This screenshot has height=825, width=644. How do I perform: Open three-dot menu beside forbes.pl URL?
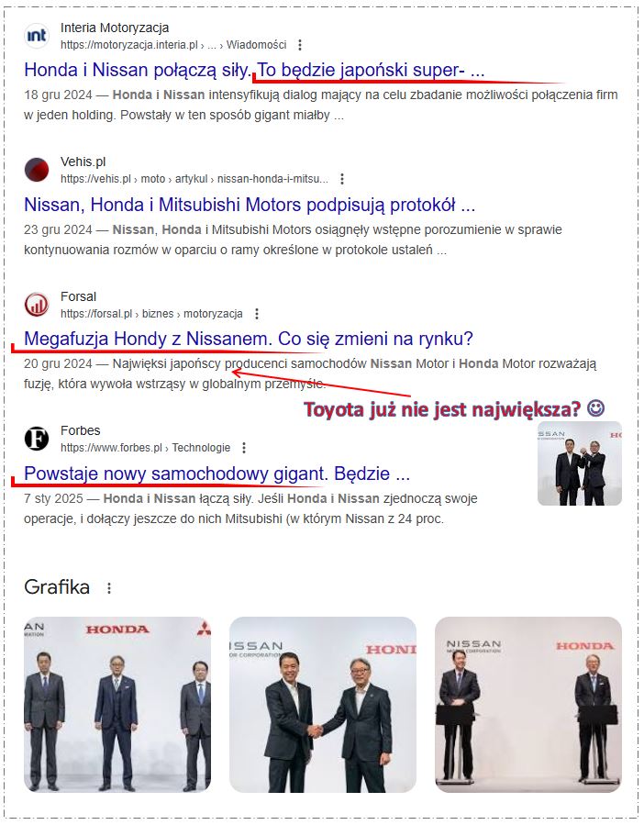point(244,448)
